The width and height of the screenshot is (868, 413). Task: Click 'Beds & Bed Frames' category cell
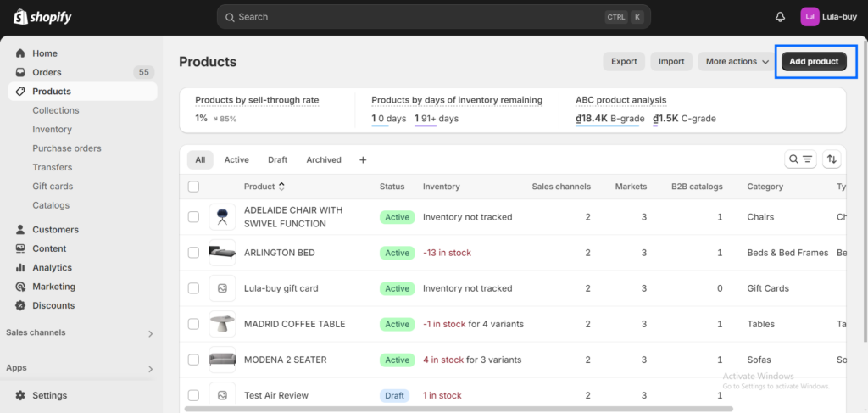[787, 253]
